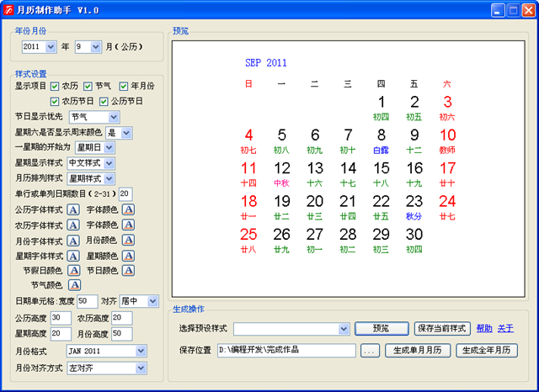Click date 23 labeled 秋分 in preview

tap(414, 208)
